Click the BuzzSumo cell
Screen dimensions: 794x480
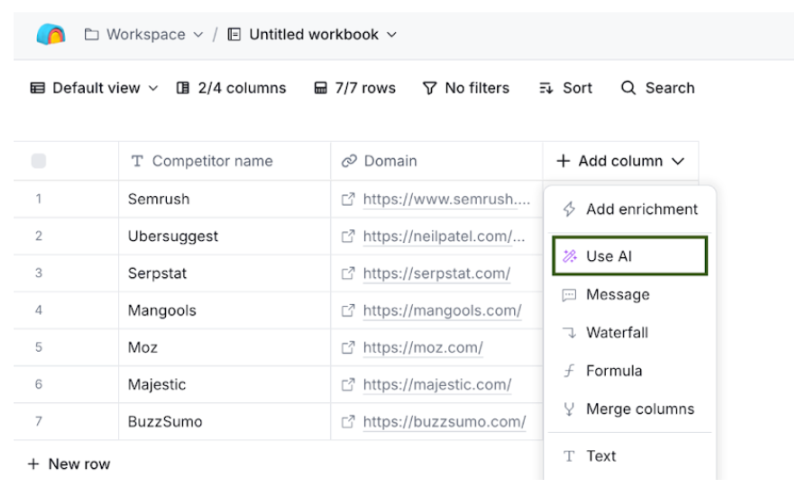224,422
